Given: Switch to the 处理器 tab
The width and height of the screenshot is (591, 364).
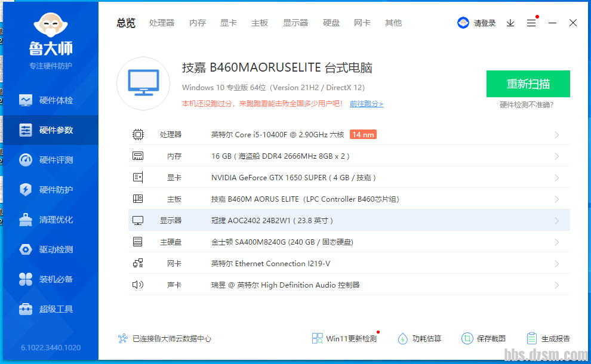Looking at the screenshot, I should [x=162, y=23].
